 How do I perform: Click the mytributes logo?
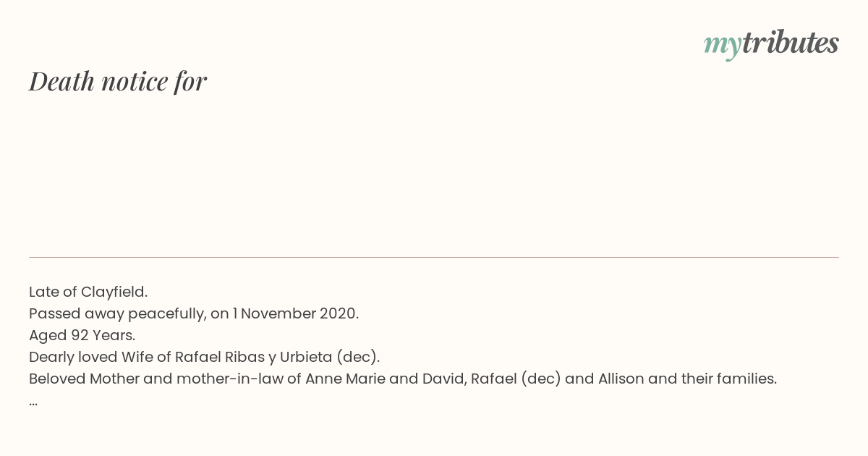pos(771,43)
